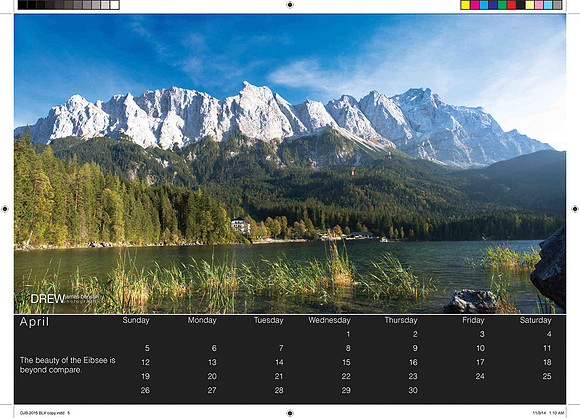The width and height of the screenshot is (580, 418).
Task: Click the April month heading
Action: pyautogui.click(x=34, y=322)
